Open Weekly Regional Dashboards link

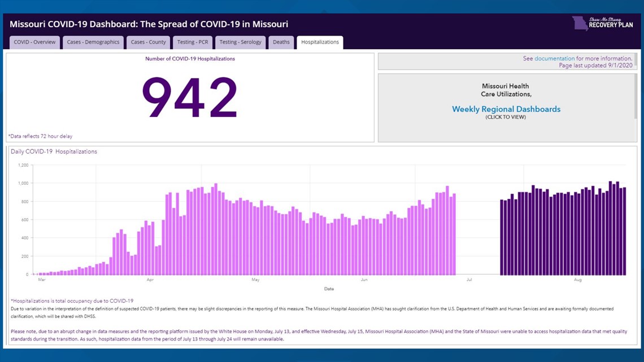[506, 109]
